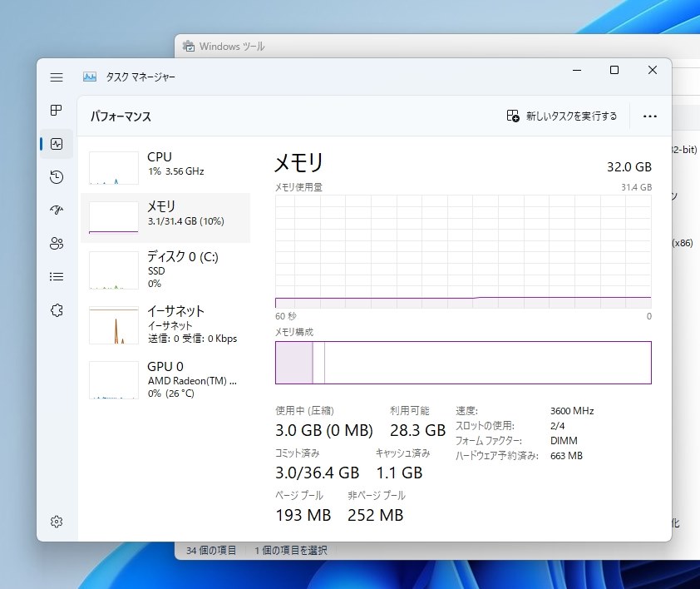
Task: Click the Task Manager app icon in title bar
Action: [90, 77]
